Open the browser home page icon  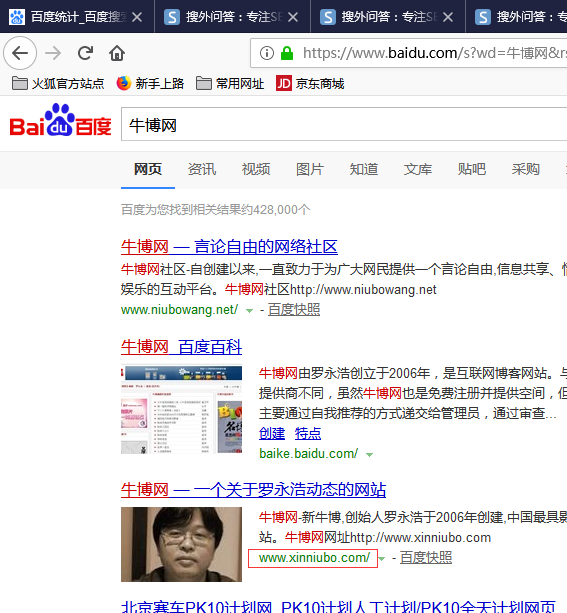[117, 53]
